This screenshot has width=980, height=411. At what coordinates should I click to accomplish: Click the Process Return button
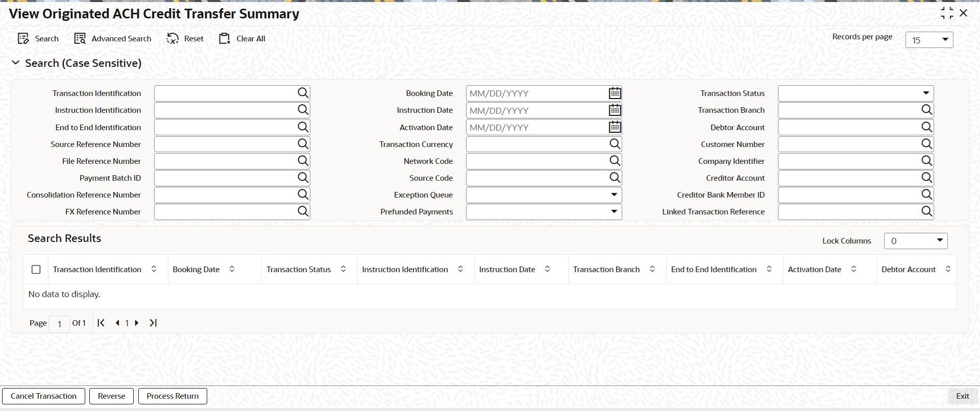(173, 396)
